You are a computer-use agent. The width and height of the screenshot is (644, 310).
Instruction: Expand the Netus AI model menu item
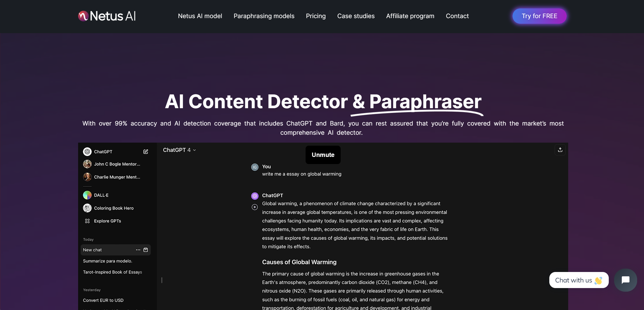(200, 16)
